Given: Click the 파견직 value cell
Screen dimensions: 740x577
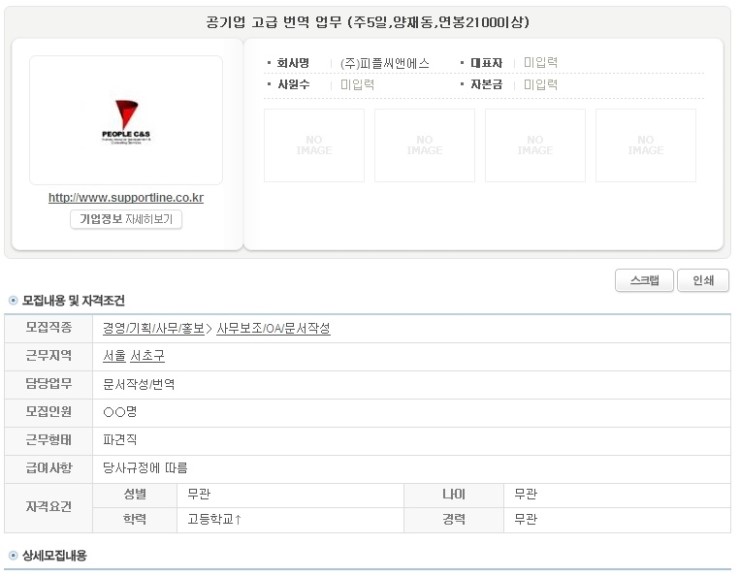Looking at the screenshot, I should [x=412, y=441].
